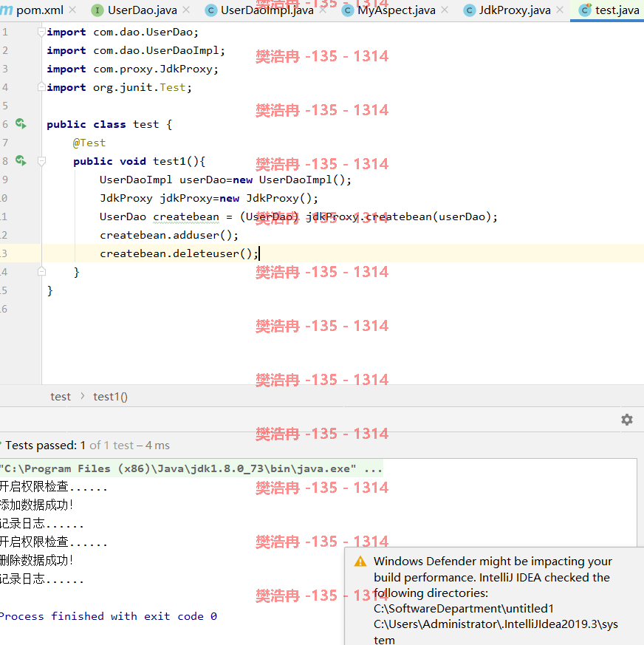Click the Windows Defender warning icon
Screen dimensions: 644x645
point(360,562)
